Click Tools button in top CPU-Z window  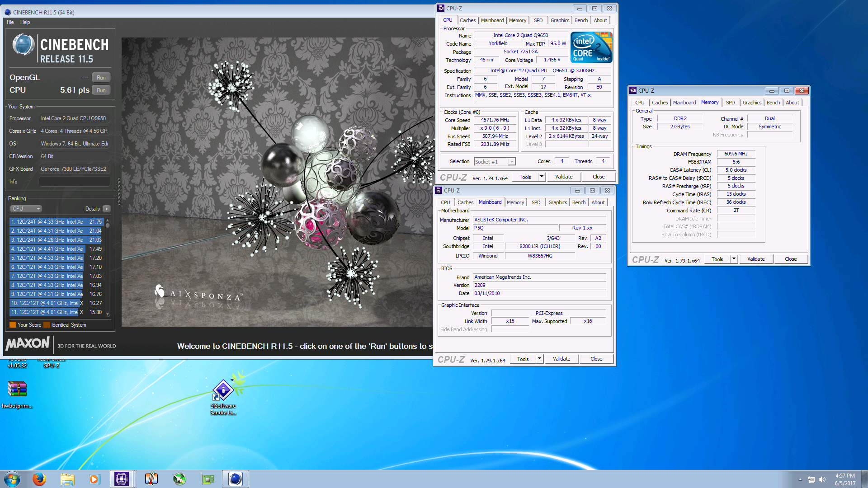point(525,177)
